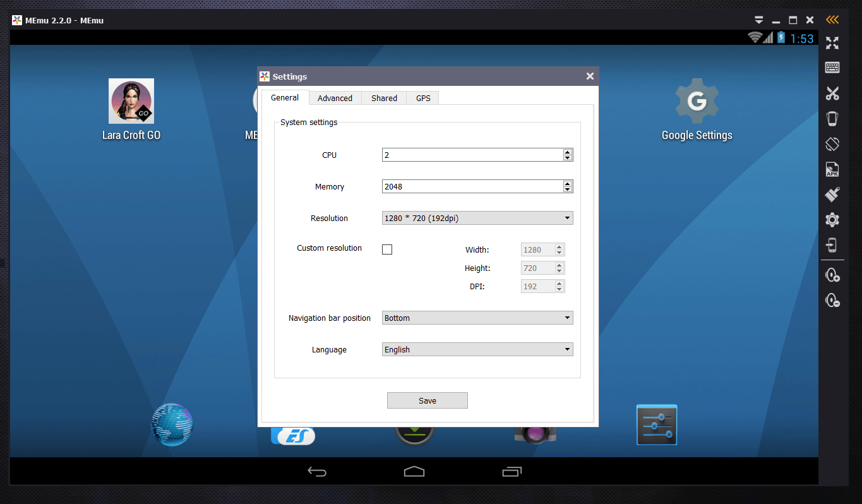Enable the Custom resolution checkbox

tap(387, 249)
